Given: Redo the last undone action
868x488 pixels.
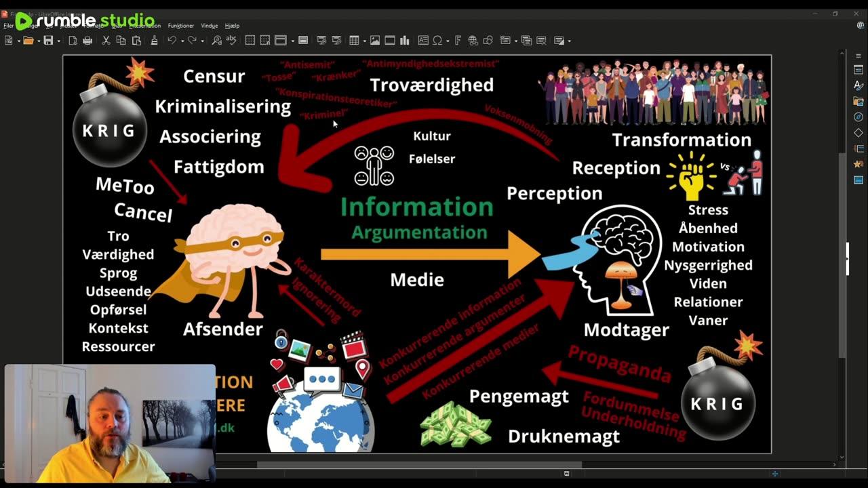Looking at the screenshot, I should [x=192, y=41].
